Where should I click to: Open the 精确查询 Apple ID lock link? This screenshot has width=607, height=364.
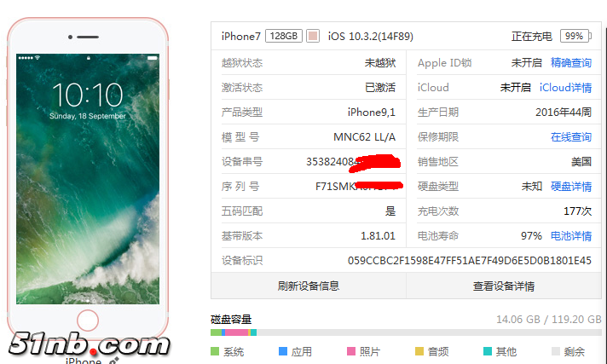click(x=571, y=63)
